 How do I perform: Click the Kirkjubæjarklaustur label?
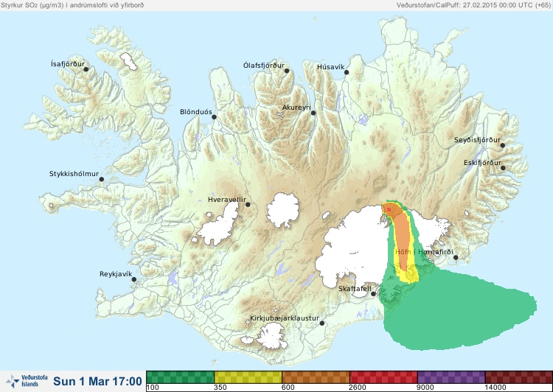pos(285,318)
